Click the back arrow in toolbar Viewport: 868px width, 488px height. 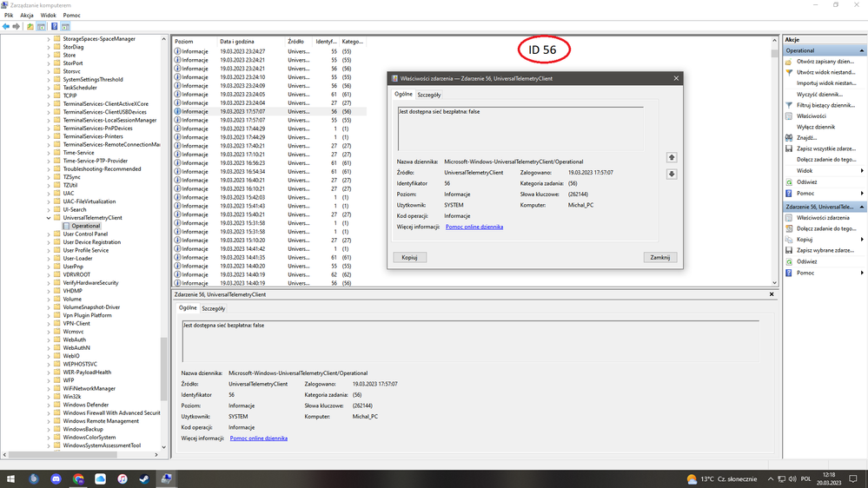click(6, 27)
